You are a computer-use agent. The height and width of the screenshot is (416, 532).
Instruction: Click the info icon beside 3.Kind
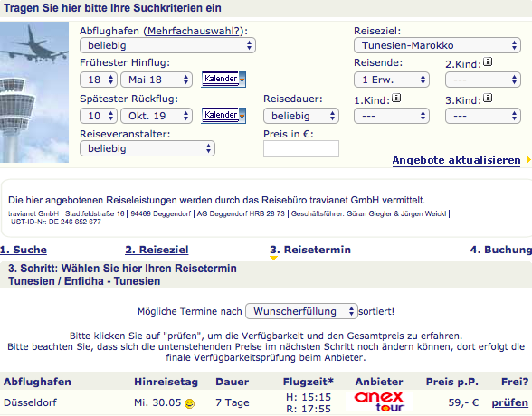(x=488, y=98)
